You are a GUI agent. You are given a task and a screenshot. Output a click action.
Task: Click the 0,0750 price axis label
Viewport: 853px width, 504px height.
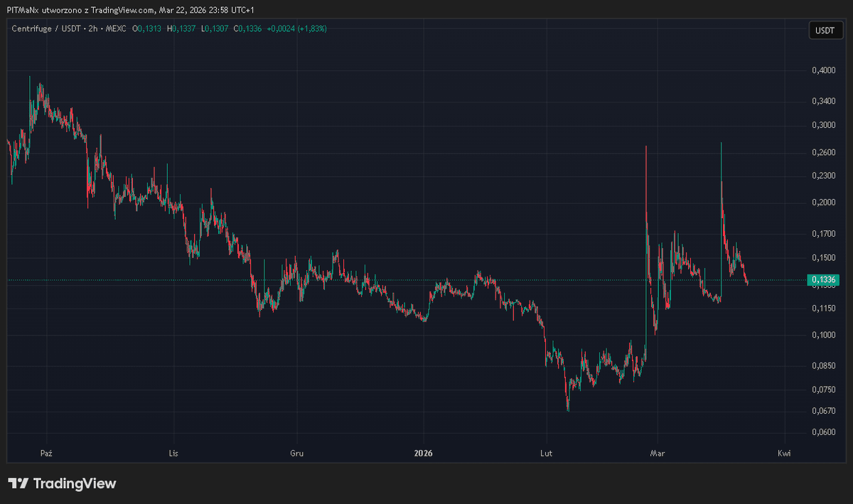[x=824, y=390]
